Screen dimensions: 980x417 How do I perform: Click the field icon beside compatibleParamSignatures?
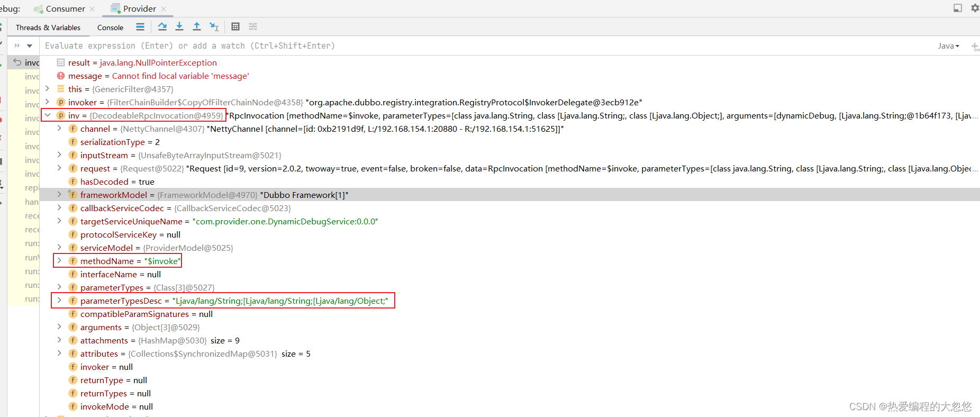coord(73,314)
